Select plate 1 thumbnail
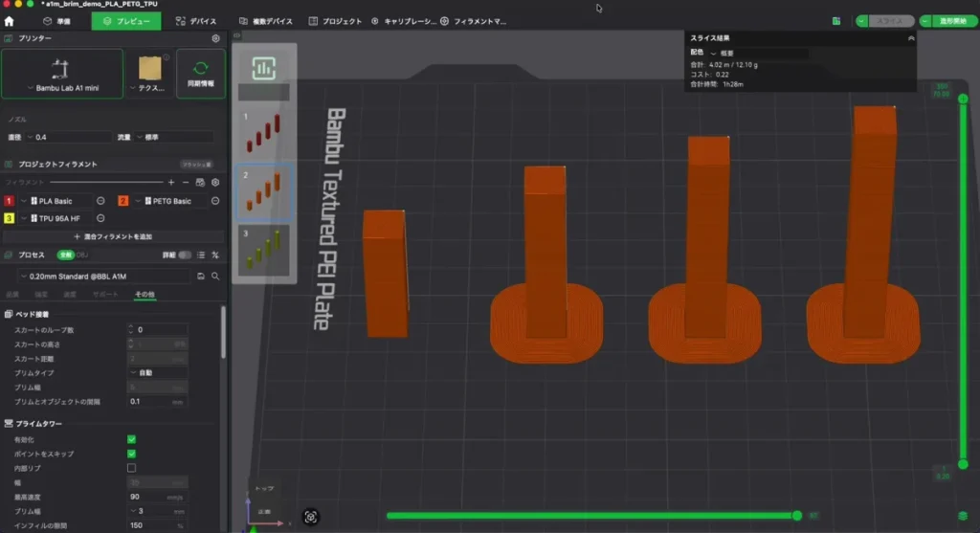Viewport: 980px width, 533px height. pyautogui.click(x=264, y=132)
